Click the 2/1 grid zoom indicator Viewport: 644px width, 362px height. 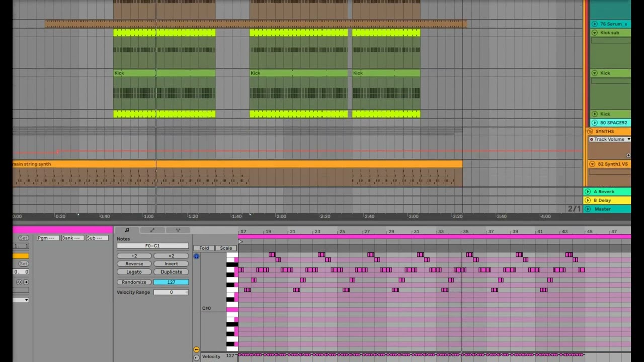pos(574,209)
